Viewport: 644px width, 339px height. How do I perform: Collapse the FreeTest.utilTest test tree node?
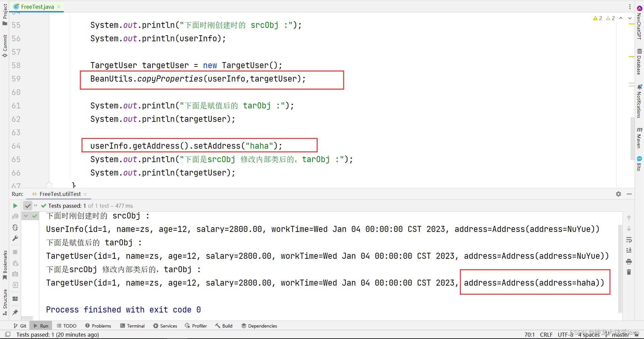point(26,216)
